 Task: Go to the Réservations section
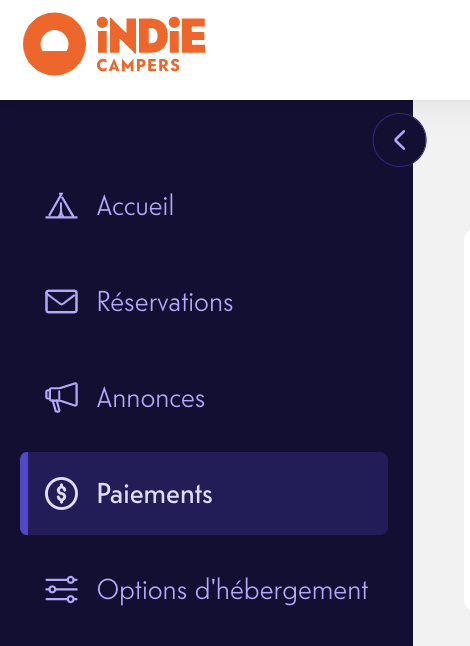pos(165,302)
